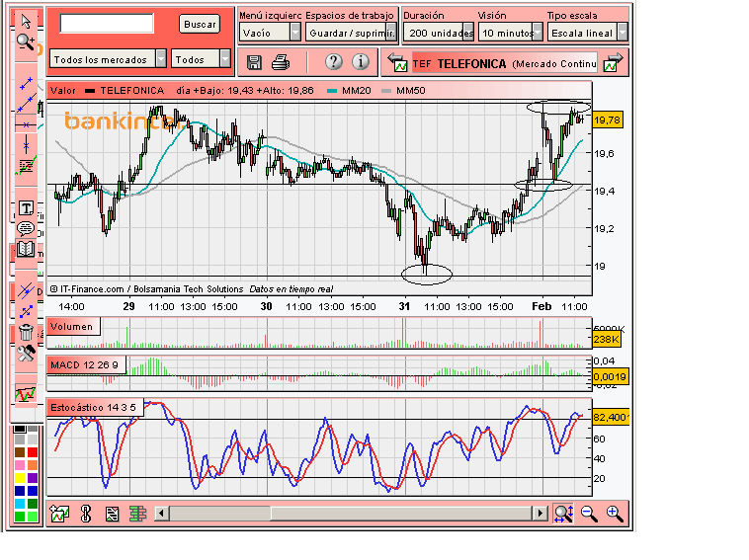Select the move/resize object tool

[27, 311]
